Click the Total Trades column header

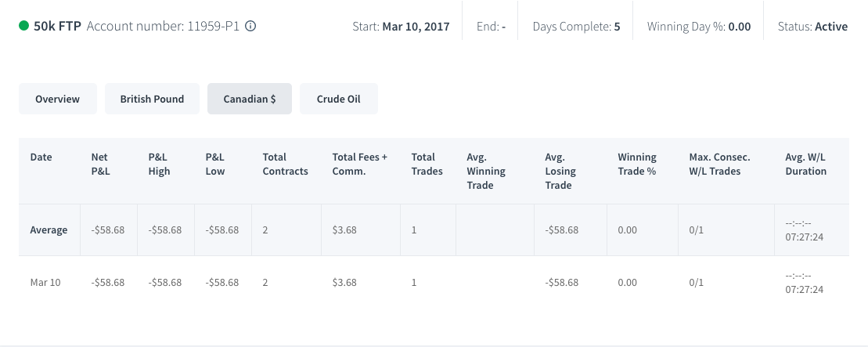(x=427, y=164)
